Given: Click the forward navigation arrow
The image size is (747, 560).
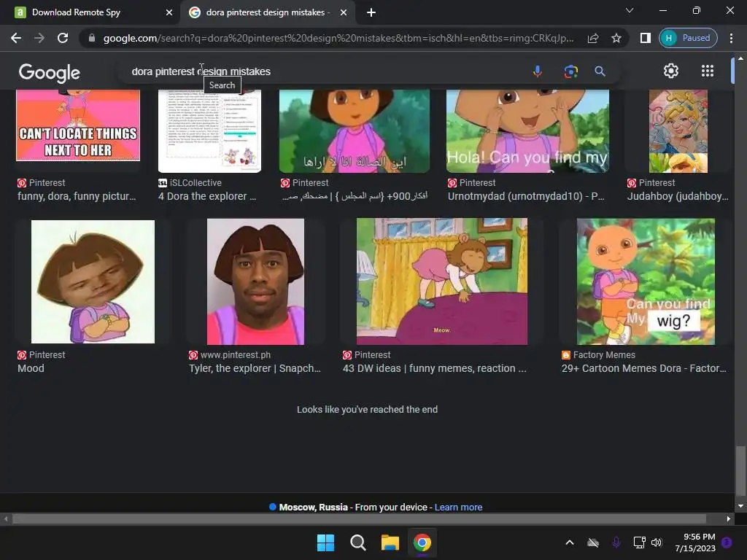Looking at the screenshot, I should coord(39,38).
